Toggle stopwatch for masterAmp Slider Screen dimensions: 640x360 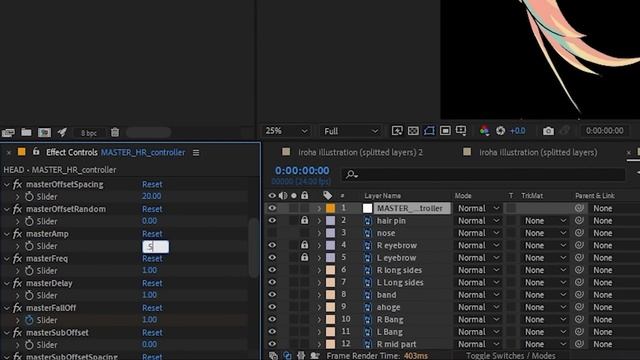coord(29,246)
